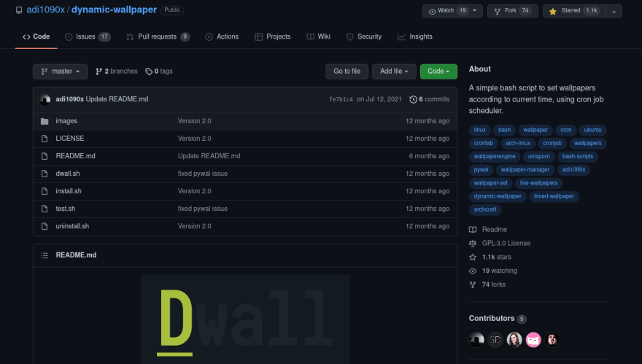Open the master branch selector
This screenshot has width=642, height=364.
pos(60,71)
